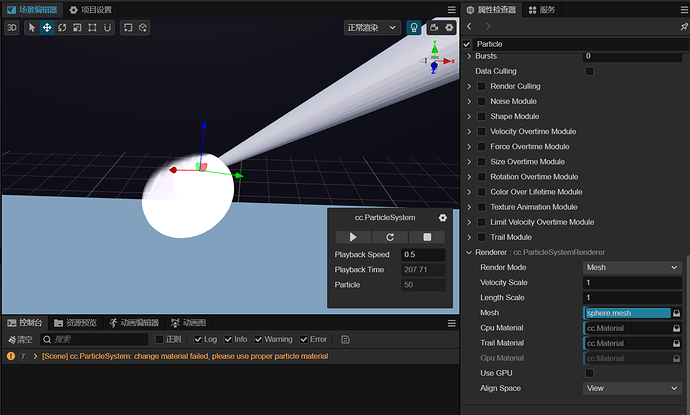Screen dimensions: 690x415
Task: Click the Trail Material asset picker icon
Action: pos(676,343)
